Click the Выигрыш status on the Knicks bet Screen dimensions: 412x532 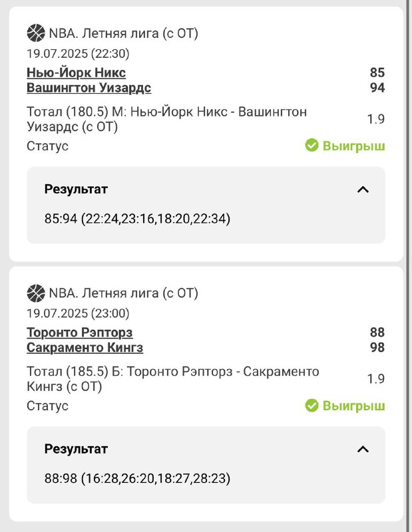(353, 146)
